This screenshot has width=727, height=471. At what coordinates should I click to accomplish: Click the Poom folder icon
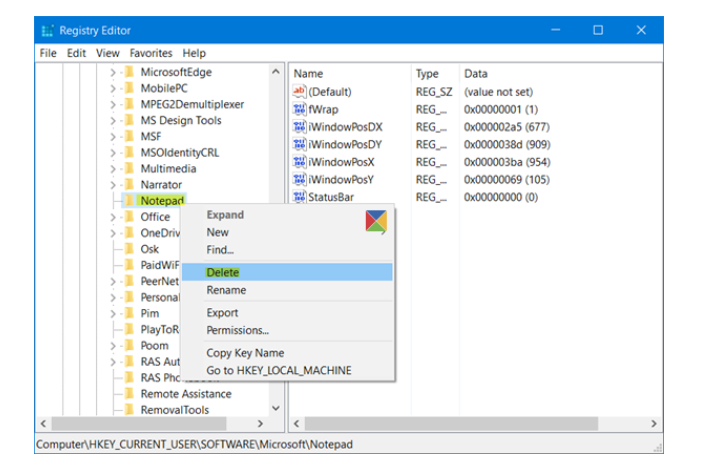point(130,345)
